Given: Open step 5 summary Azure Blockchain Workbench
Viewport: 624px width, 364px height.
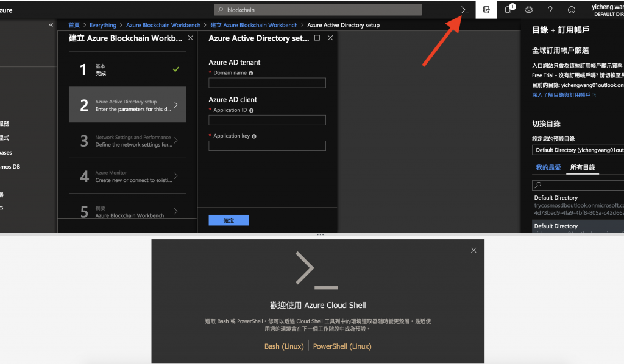Looking at the screenshot, I should 127,206.
